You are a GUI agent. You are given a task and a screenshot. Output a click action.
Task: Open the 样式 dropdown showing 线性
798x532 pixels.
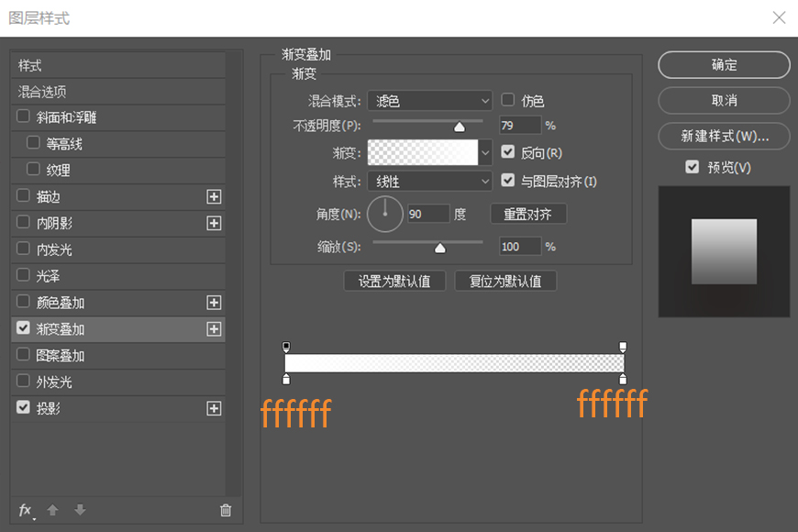(429, 181)
